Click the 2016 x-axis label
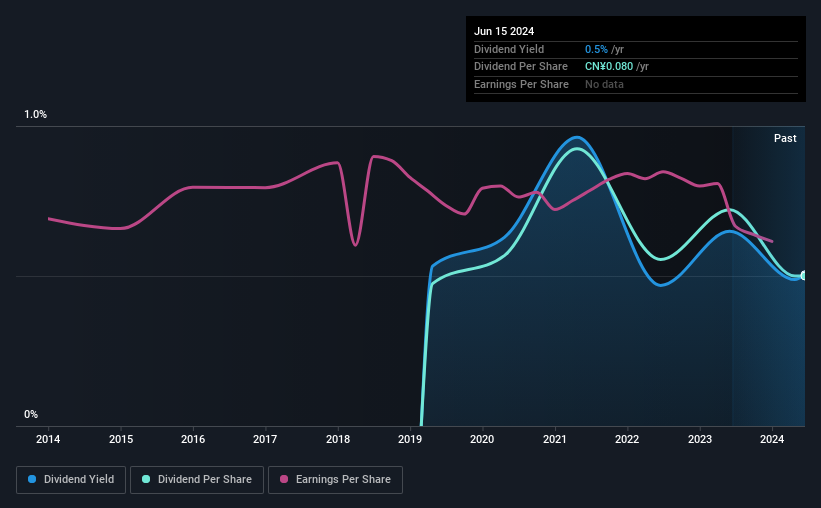Viewport: 821px width, 508px height. point(193,439)
